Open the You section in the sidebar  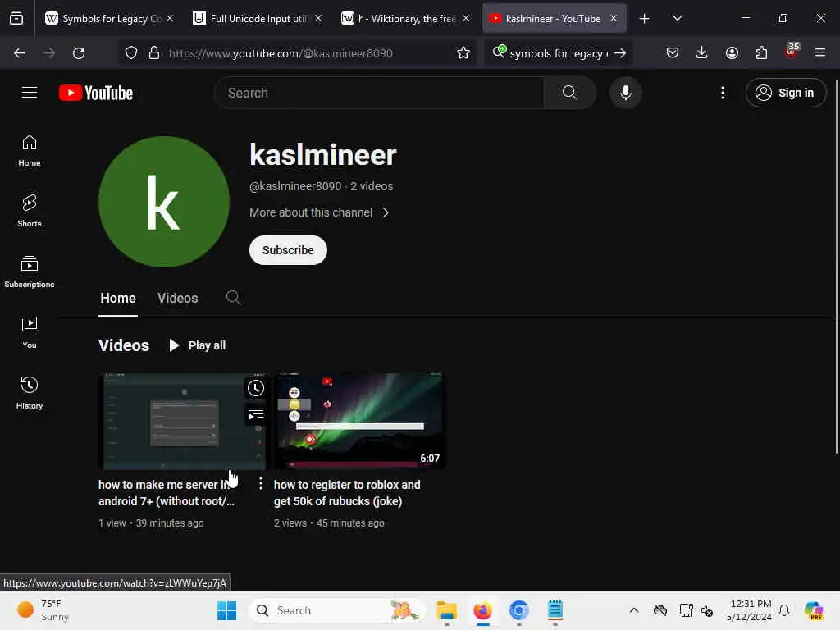pos(30,333)
